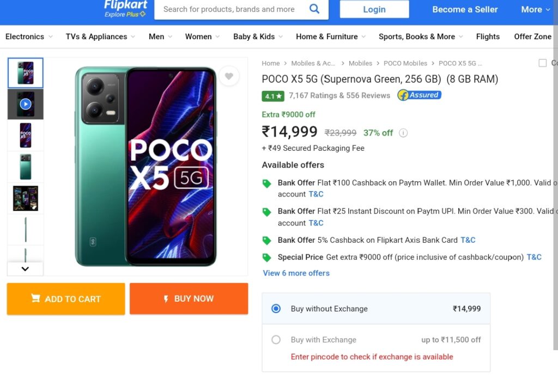Click the Flipkart Assured badge
Image resolution: width=558 pixels, height=392 pixels.
point(419,95)
